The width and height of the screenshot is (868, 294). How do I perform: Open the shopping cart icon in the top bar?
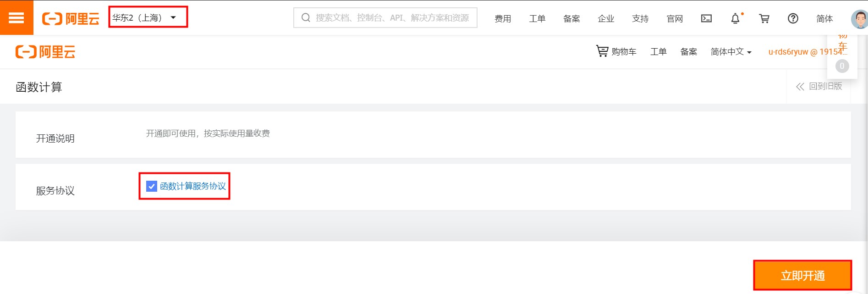tap(764, 18)
